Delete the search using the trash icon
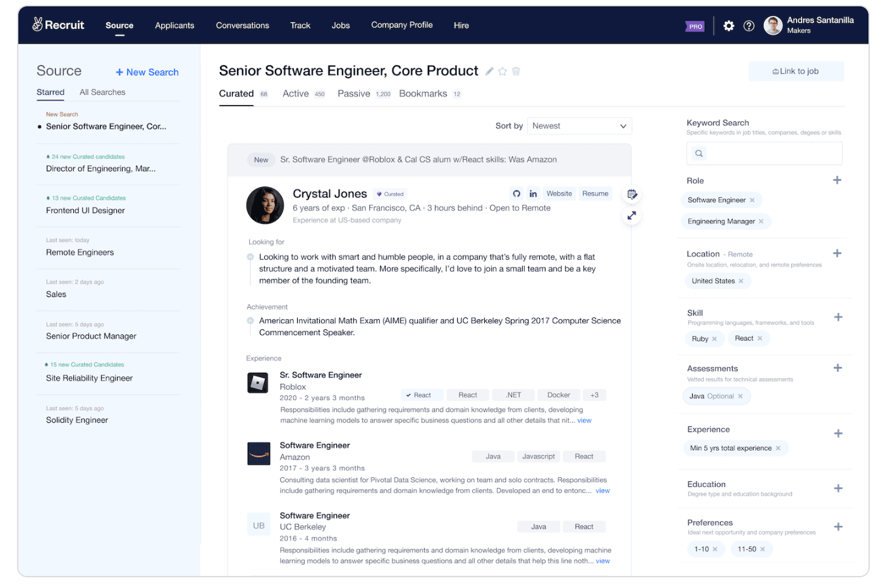Screen dimensions: 890x588 pyautogui.click(x=516, y=71)
